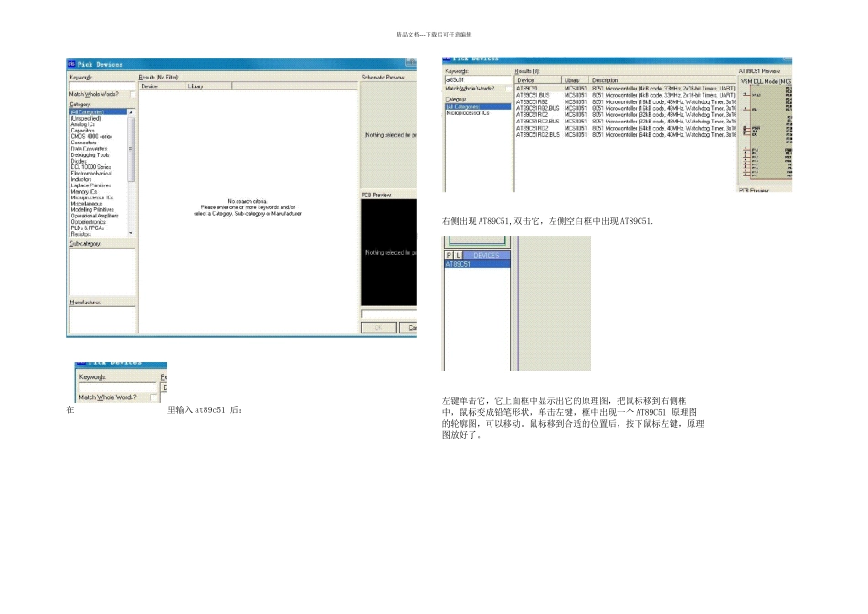Click the empty Manufacturer list box

click(x=102, y=320)
